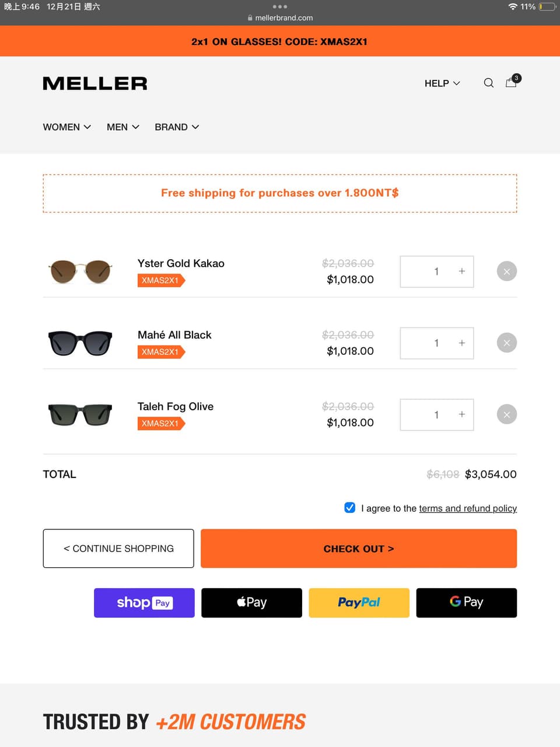Open the MEN dropdown menu
This screenshot has width=560, height=747.
[x=123, y=127]
